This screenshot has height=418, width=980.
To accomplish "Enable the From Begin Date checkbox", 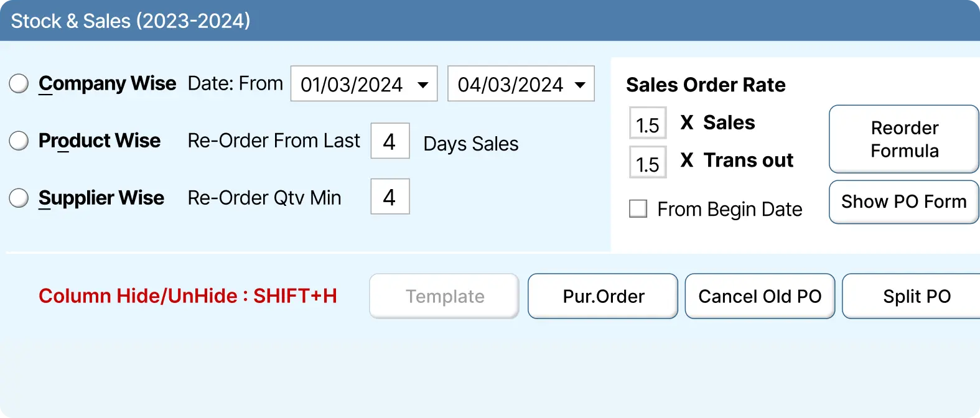I will point(638,208).
